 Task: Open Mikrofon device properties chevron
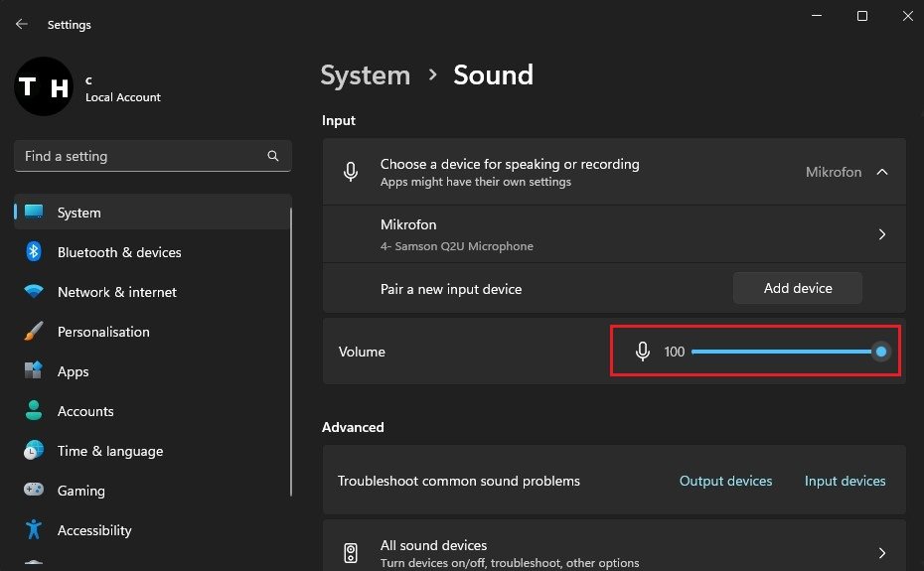click(x=881, y=234)
